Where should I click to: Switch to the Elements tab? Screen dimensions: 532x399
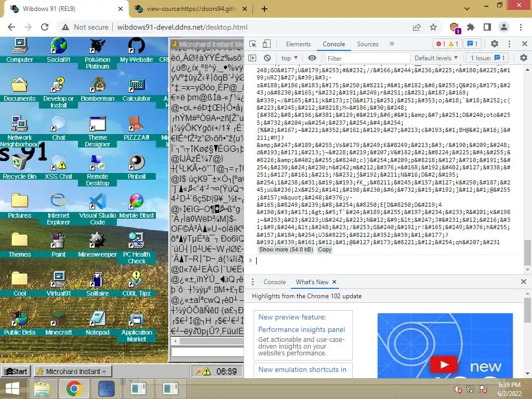point(298,44)
